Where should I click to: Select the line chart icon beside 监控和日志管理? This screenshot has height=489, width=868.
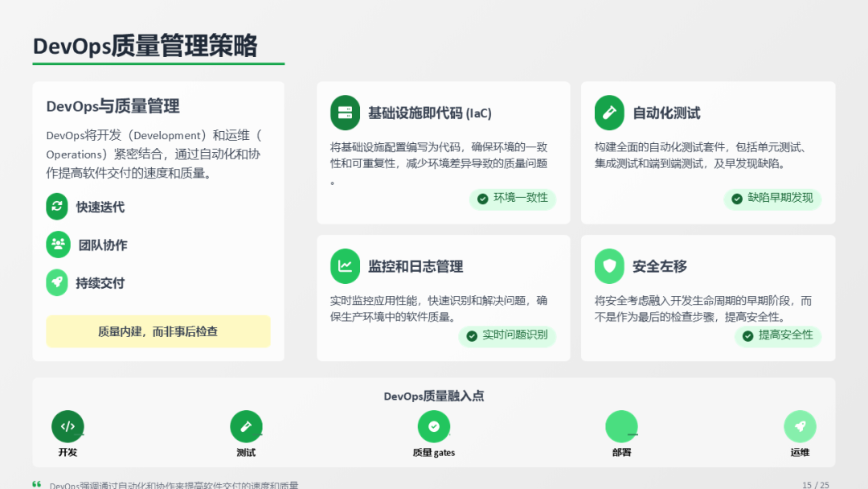(x=346, y=266)
